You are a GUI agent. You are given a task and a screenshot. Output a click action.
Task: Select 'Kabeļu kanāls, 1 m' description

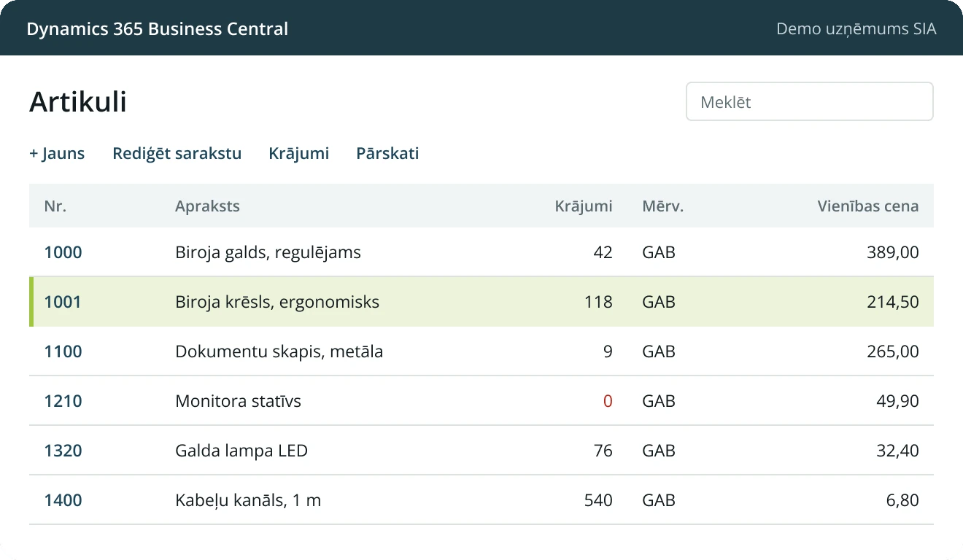click(248, 500)
